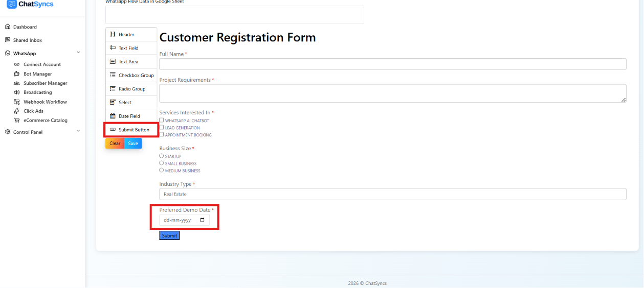Click the Submit Button palette icon

(113, 130)
